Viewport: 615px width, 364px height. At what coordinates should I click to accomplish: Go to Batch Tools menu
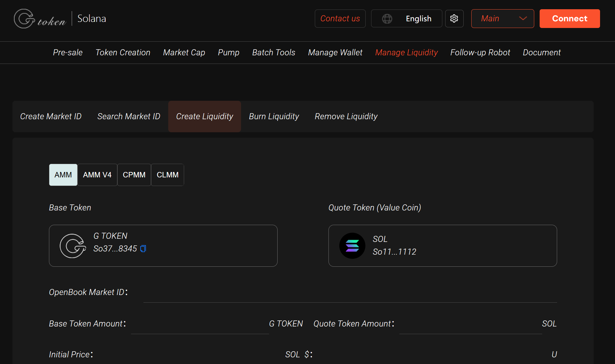pos(273,52)
